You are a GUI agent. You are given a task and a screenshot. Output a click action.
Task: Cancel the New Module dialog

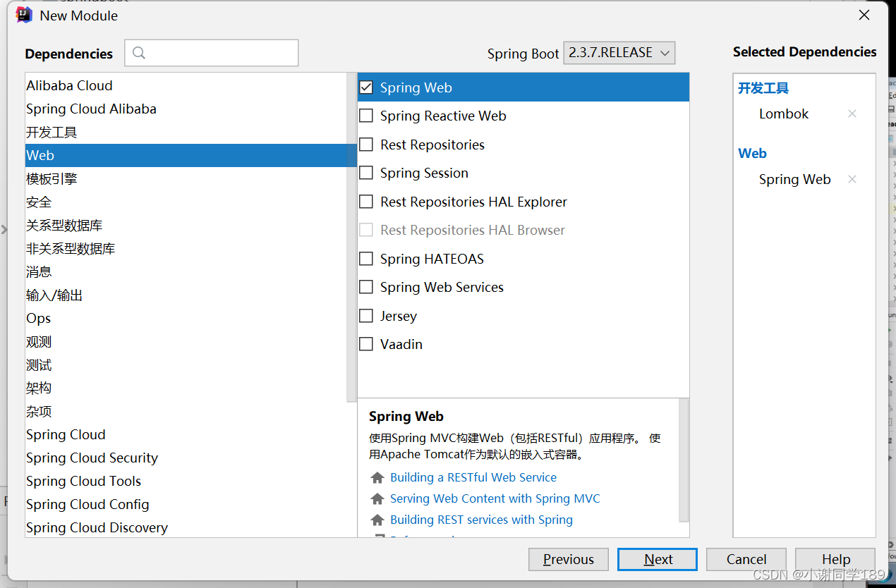pyautogui.click(x=746, y=559)
